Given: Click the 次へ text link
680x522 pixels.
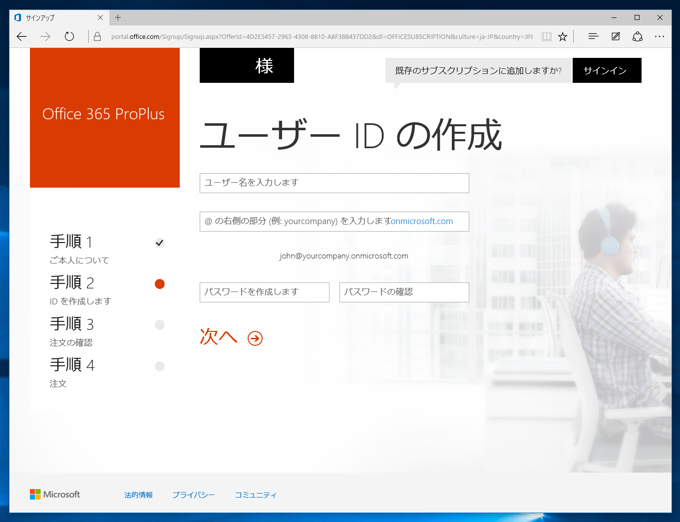Looking at the screenshot, I should 218,336.
